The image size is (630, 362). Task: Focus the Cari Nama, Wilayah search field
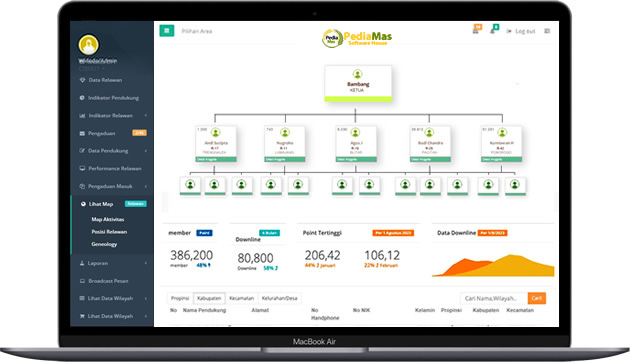[x=494, y=298]
